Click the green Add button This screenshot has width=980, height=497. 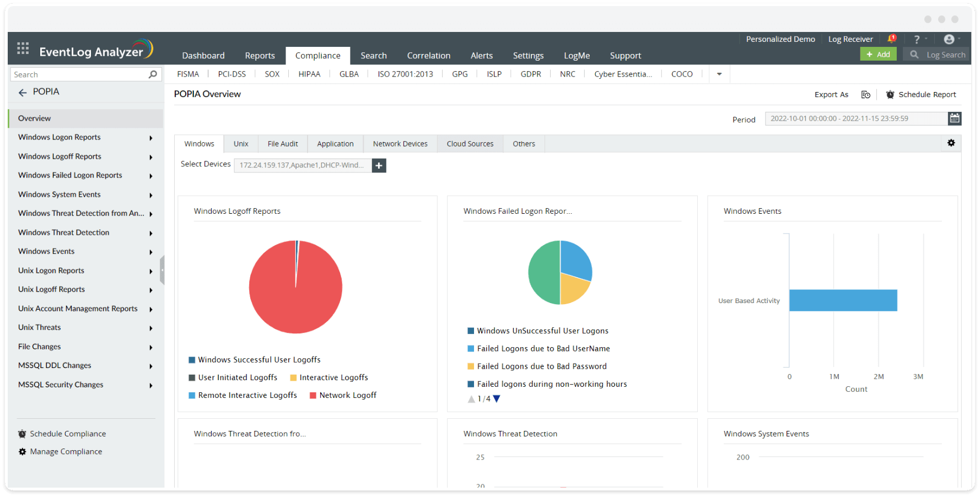[x=879, y=54]
